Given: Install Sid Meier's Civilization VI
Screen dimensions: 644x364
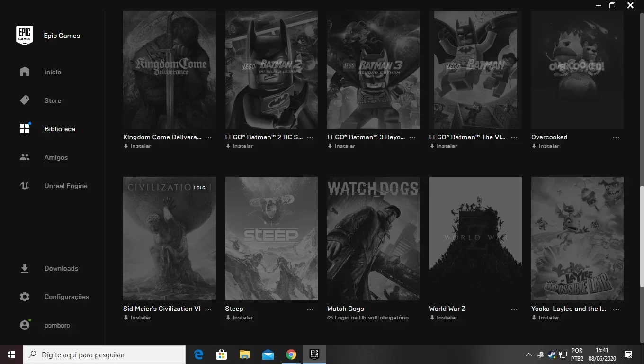Looking at the screenshot, I should (137, 318).
